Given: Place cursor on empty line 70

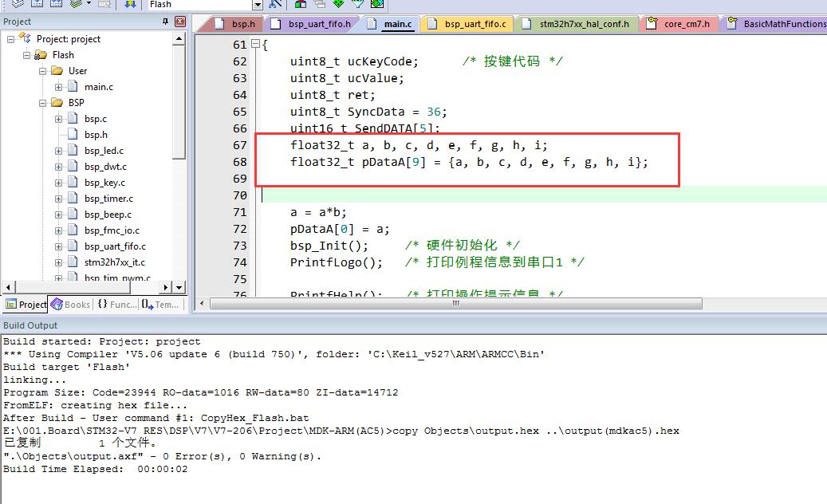Looking at the screenshot, I should [478, 195].
